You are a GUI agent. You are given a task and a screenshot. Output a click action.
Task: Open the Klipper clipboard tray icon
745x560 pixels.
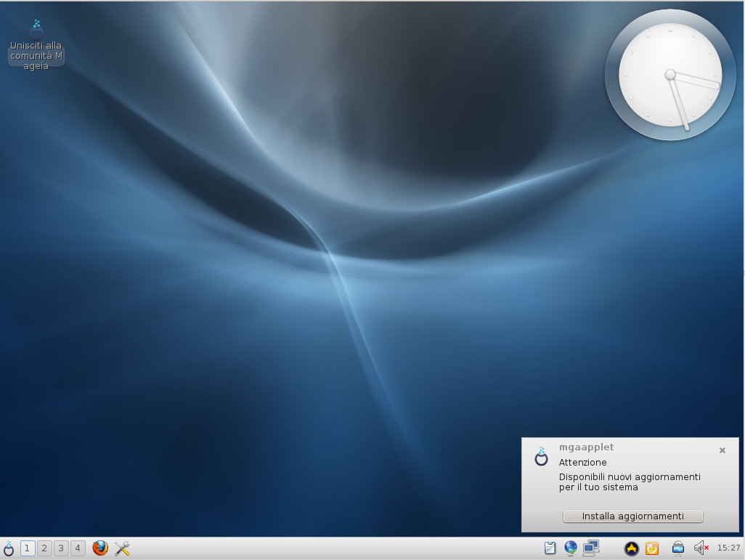pyautogui.click(x=550, y=548)
